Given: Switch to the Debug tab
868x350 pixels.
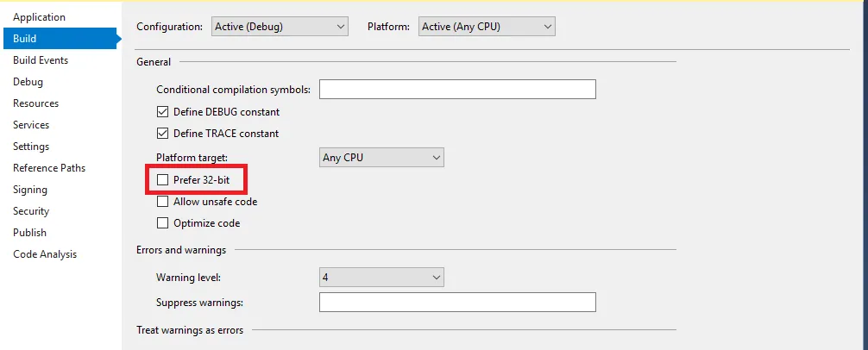Looking at the screenshot, I should pos(28,82).
